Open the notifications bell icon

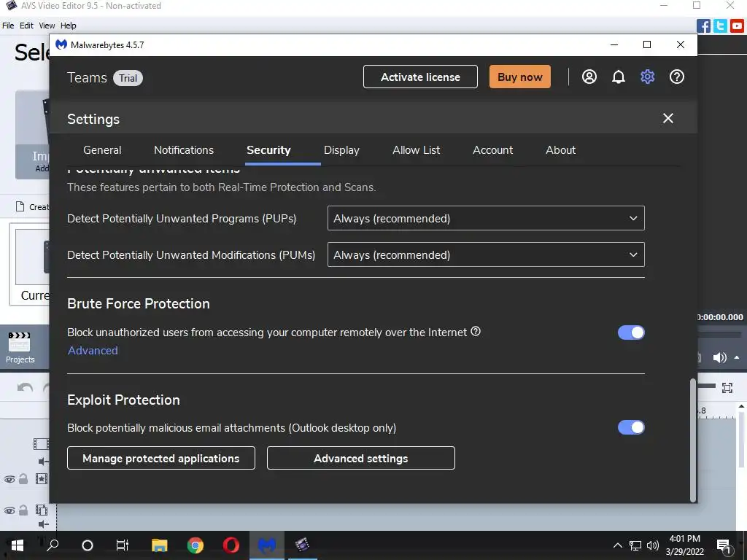pos(619,77)
